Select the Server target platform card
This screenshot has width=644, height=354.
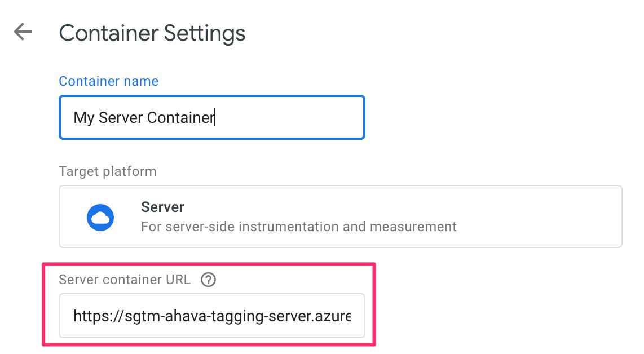click(341, 216)
